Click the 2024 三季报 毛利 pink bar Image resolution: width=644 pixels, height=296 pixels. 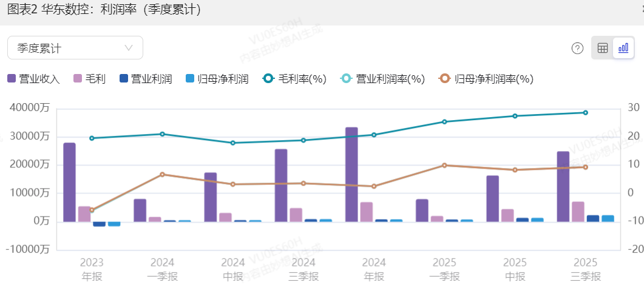click(x=296, y=215)
